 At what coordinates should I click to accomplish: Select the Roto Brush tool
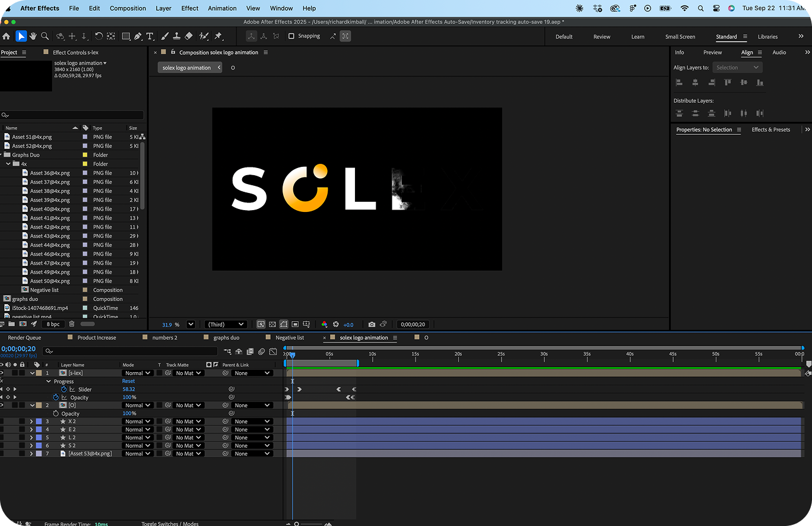[x=204, y=36]
